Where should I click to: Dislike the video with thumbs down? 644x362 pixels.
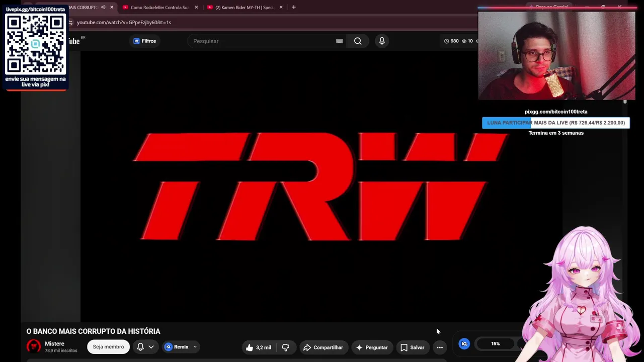286,347
